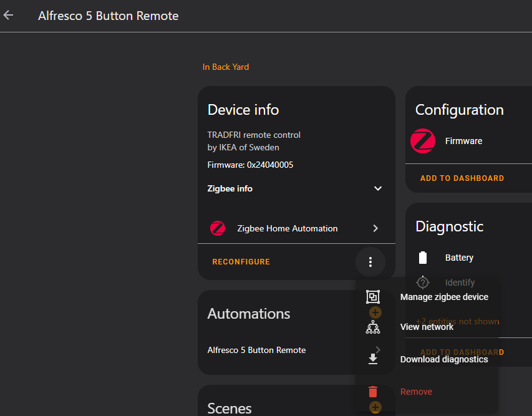Open the In Back Yard area link
Screen dimensions: 532x416
tap(226, 67)
